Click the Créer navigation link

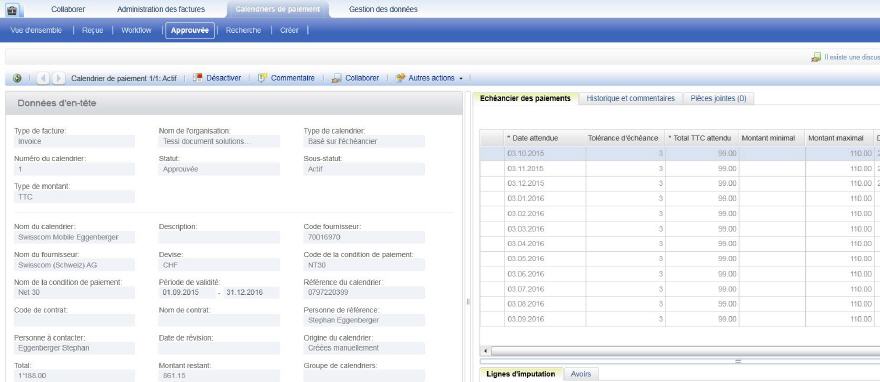click(289, 30)
